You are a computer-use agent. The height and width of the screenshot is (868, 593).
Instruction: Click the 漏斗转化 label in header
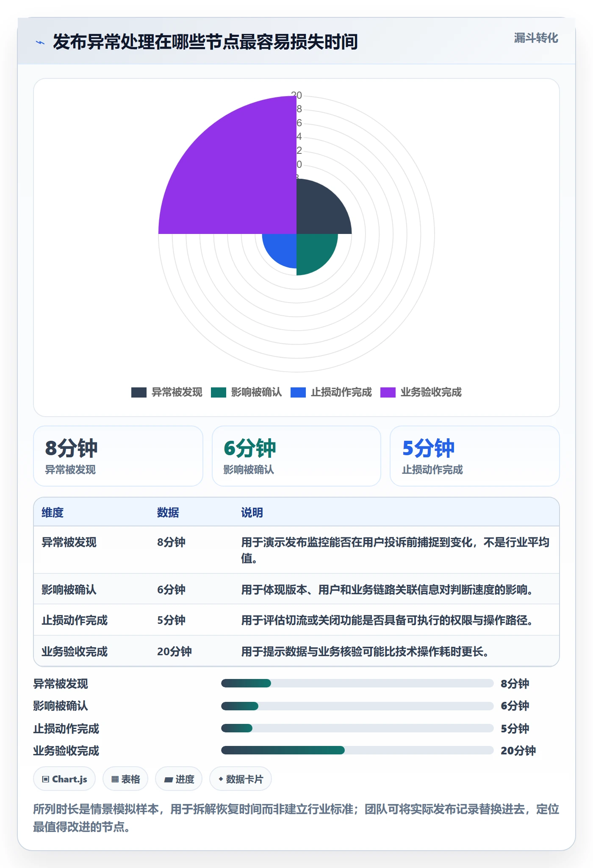536,38
